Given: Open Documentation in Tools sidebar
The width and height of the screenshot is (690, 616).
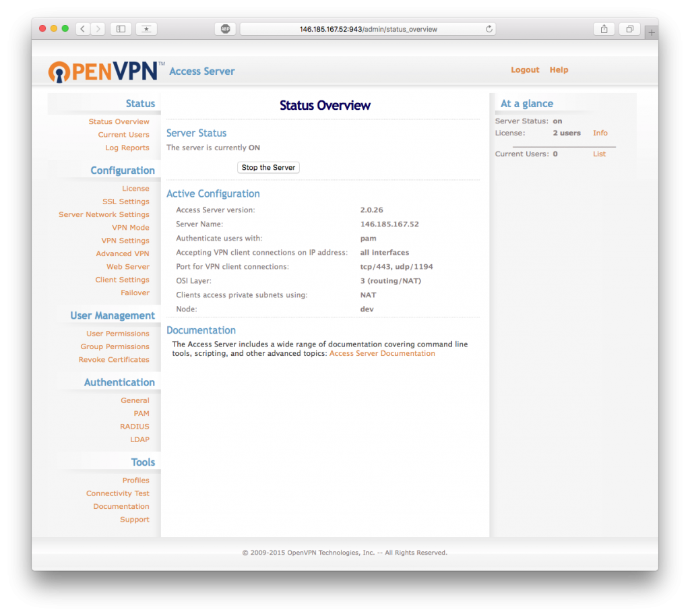Looking at the screenshot, I should [x=121, y=506].
